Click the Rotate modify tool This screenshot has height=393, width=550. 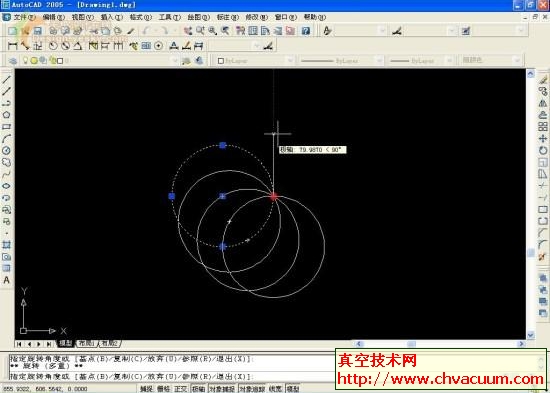tap(543, 151)
